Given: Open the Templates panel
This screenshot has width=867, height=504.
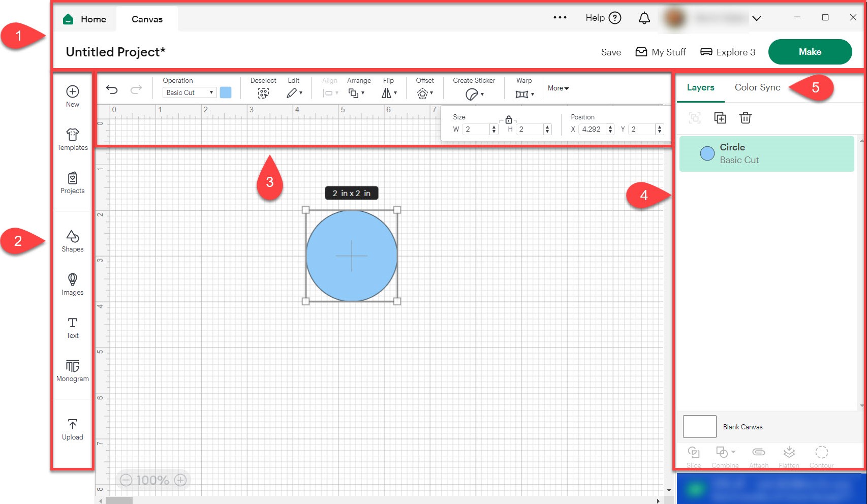Looking at the screenshot, I should (73, 139).
